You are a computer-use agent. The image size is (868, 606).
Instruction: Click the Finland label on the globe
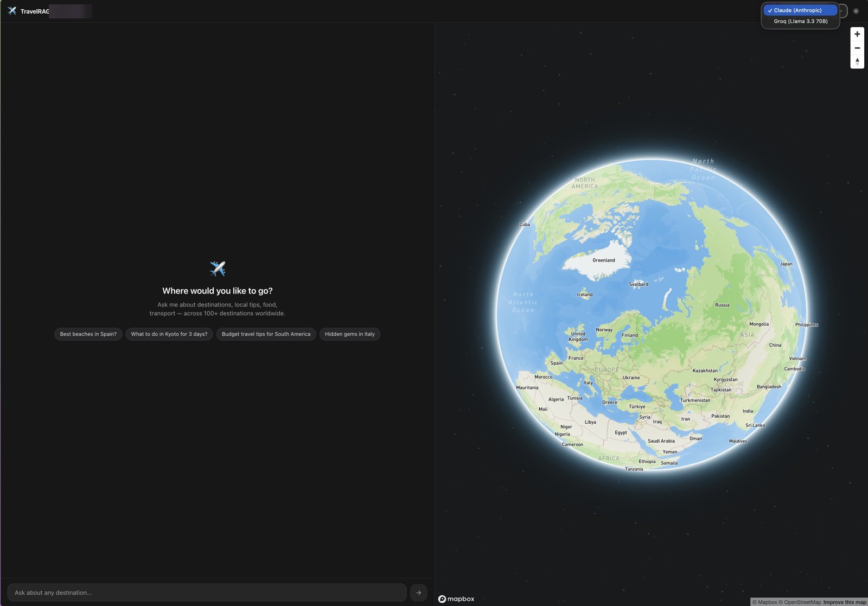coord(630,335)
